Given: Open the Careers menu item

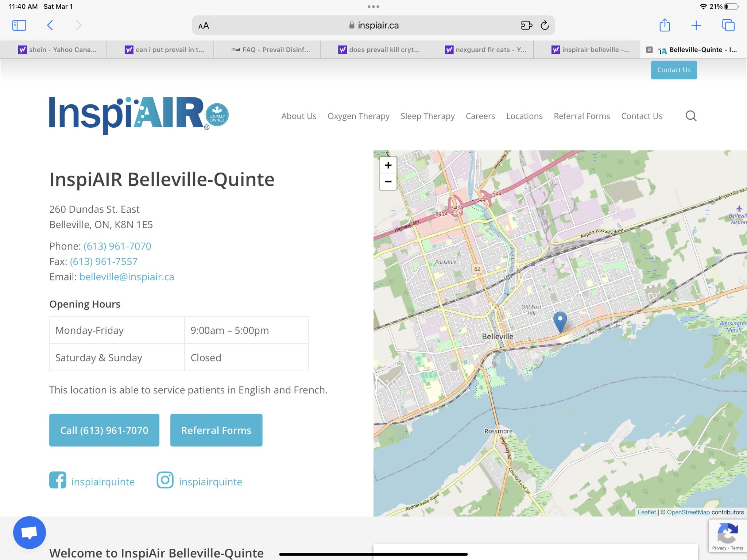Looking at the screenshot, I should click(480, 116).
